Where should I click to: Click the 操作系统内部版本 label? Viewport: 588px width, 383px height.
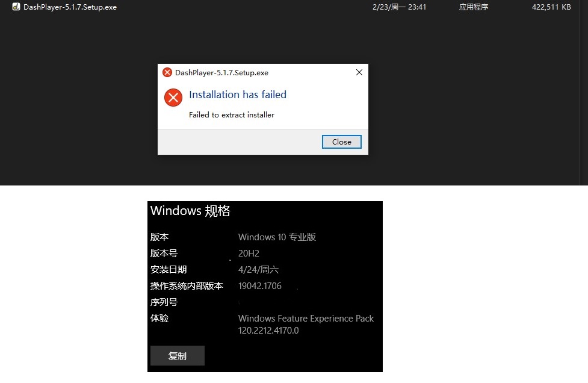[187, 286]
